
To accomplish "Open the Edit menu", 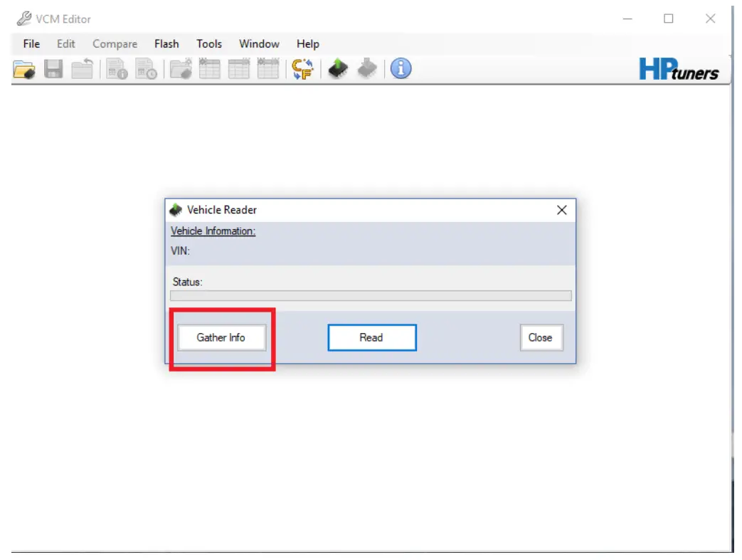I will point(65,44).
